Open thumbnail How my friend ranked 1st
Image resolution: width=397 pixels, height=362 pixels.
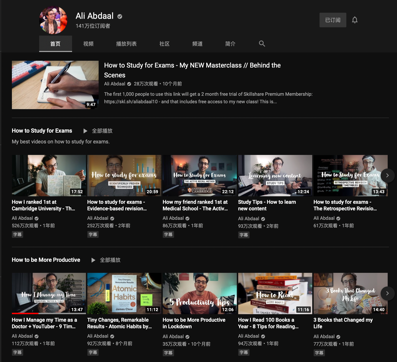200,175
